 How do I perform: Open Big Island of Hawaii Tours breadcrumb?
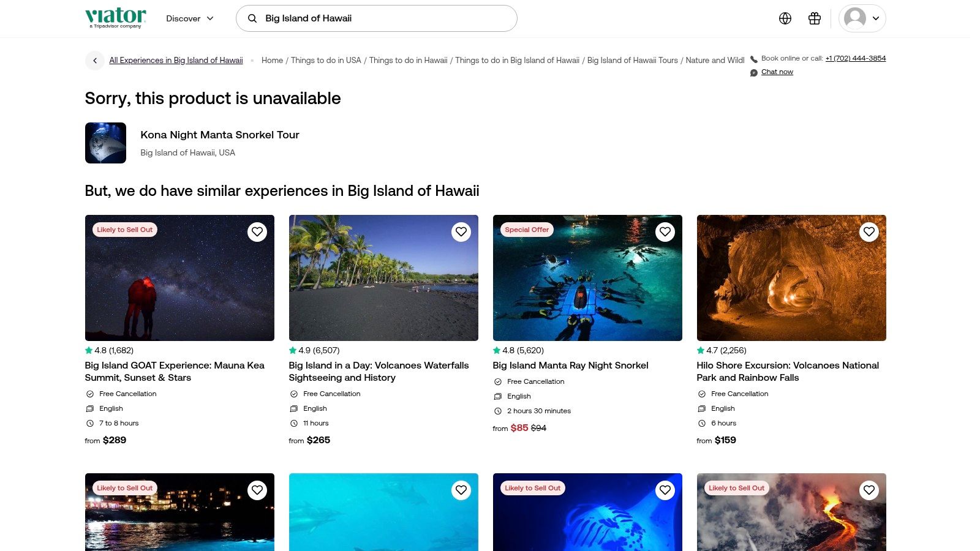(633, 61)
